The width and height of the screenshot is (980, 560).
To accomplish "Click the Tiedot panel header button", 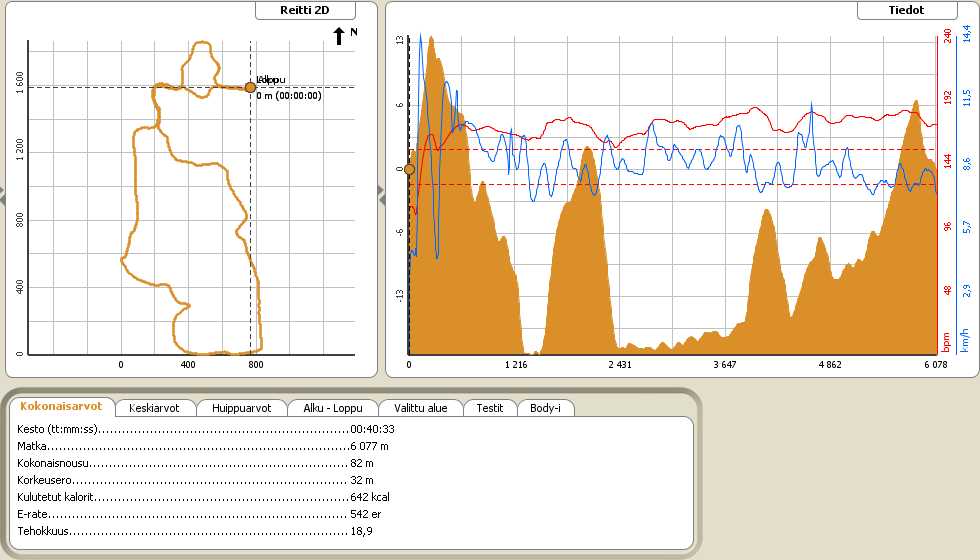I will 906,10.
